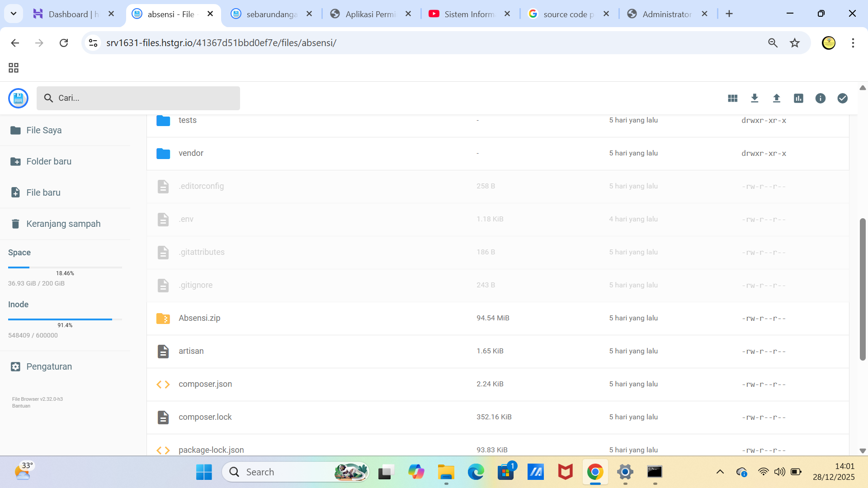868x488 pixels.
Task: Show file info icon
Action: [x=821, y=99]
